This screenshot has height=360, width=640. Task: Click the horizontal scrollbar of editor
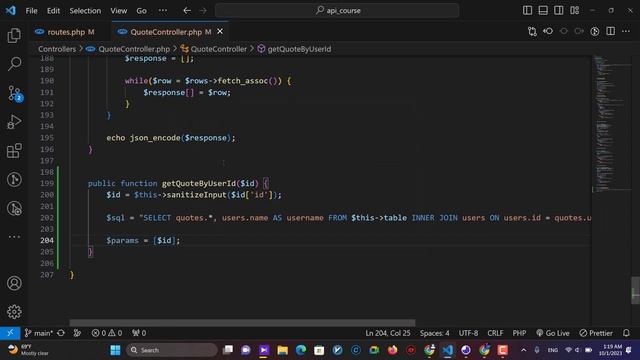point(242,322)
